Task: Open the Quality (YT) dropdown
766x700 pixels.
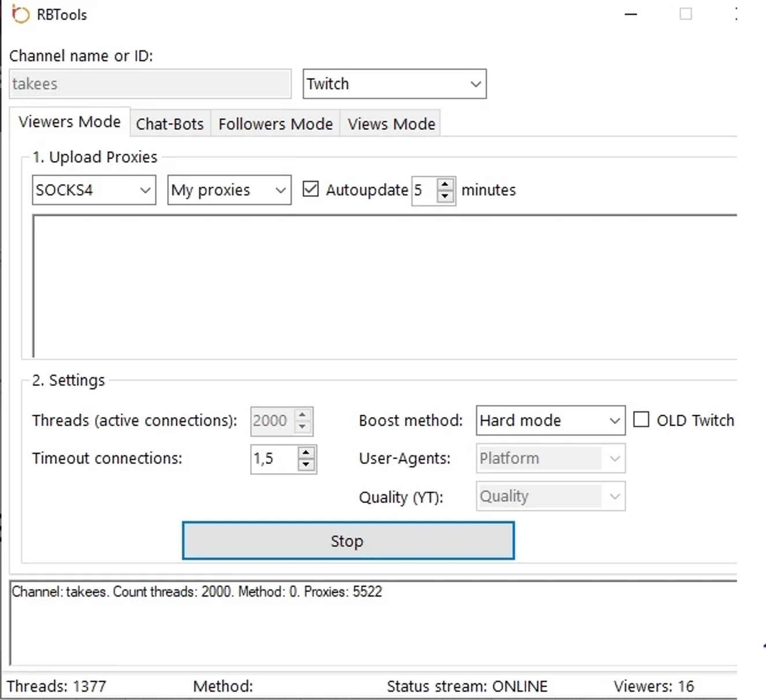Action: tap(551, 496)
